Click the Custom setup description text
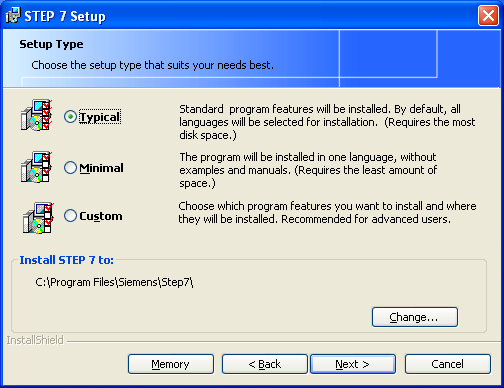Viewport: 504px width, 388px height. [x=327, y=213]
